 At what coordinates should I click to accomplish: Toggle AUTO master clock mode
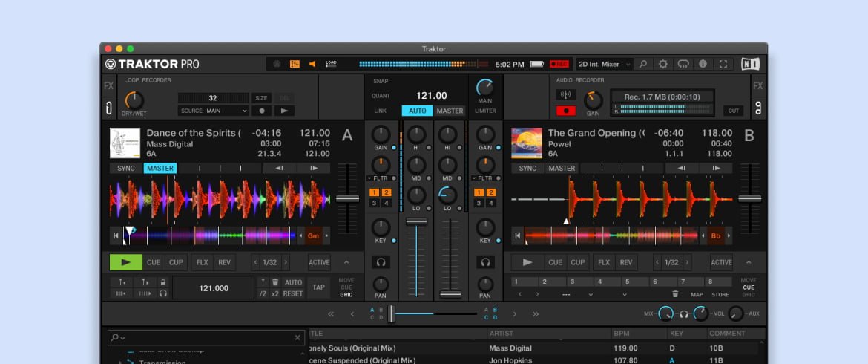pyautogui.click(x=418, y=111)
